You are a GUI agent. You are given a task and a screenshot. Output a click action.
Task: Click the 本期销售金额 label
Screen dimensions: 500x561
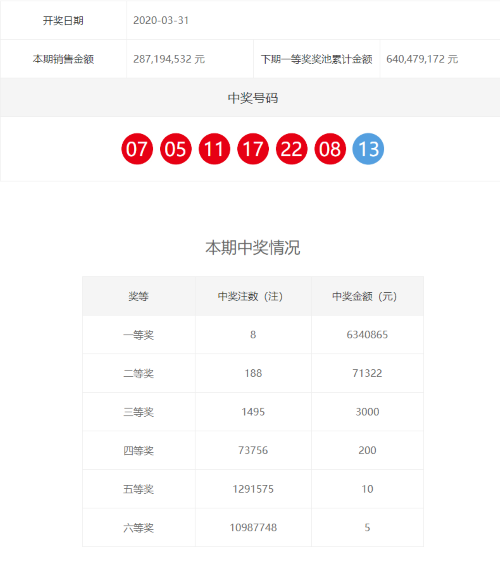click(x=63, y=59)
